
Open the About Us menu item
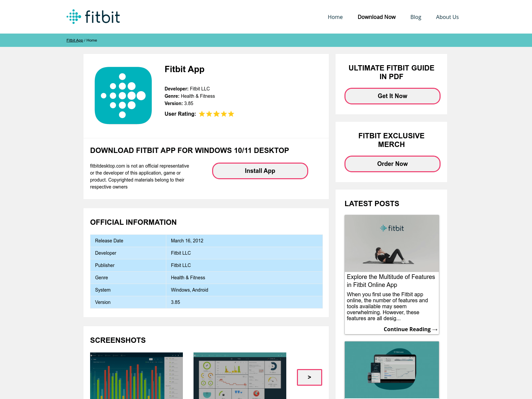447,17
